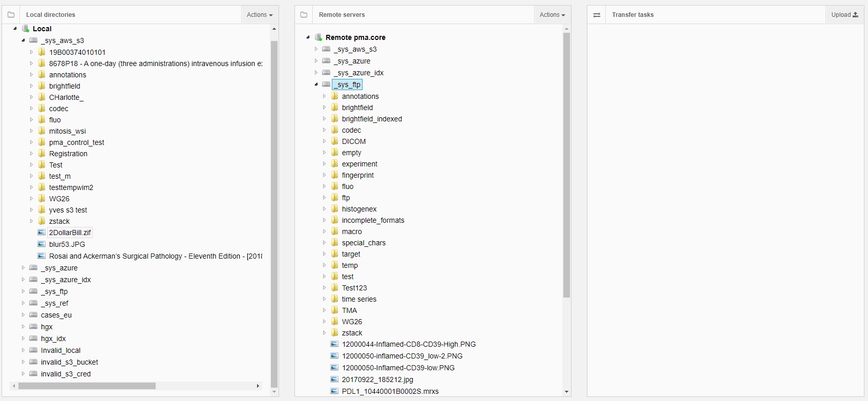Click the blur53.JPG image file icon
Screen dimensions: 868x401
(x=41, y=244)
